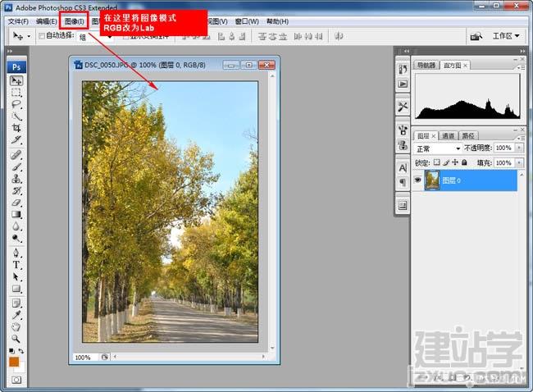Open the Tool Presets dock icon
Viewport: 533px width, 392px height.
tap(403, 107)
